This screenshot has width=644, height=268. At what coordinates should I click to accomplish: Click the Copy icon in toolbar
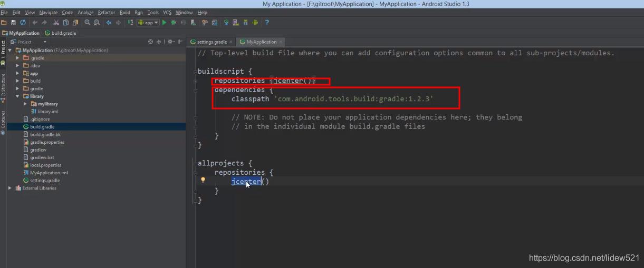[65, 23]
